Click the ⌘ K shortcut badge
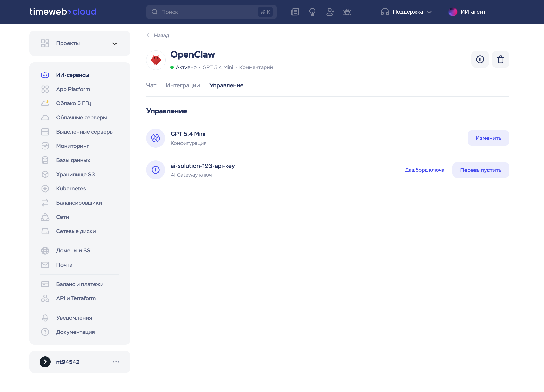 pos(265,12)
